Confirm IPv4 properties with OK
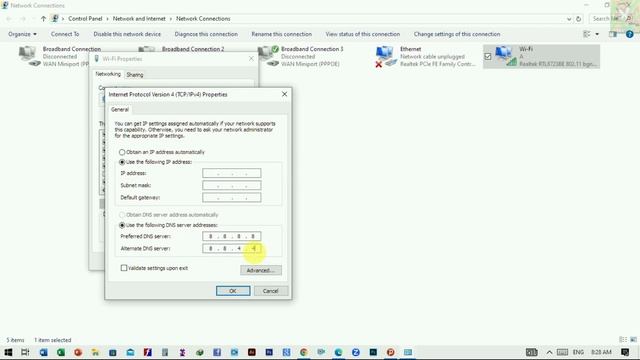 coord(233,291)
